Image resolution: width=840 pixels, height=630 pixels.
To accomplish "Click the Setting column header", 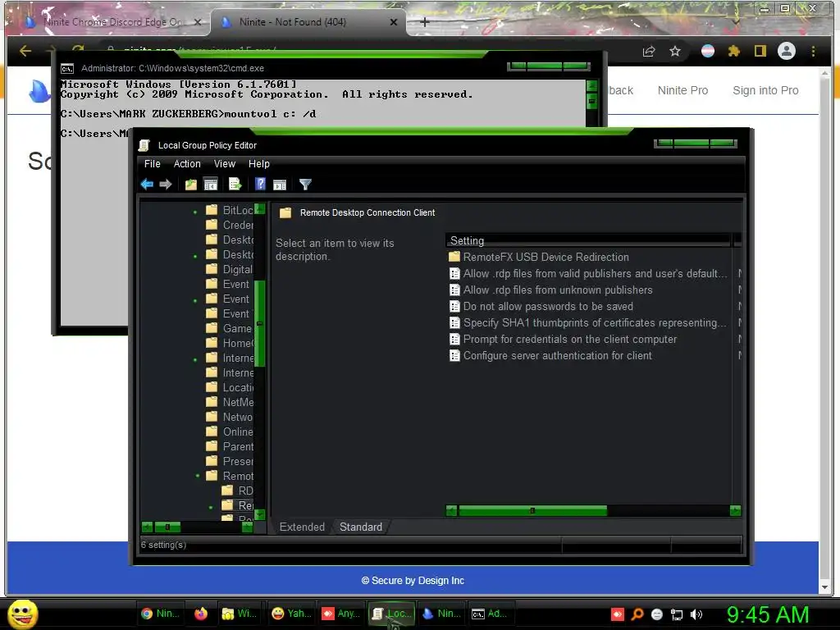I will [588, 240].
